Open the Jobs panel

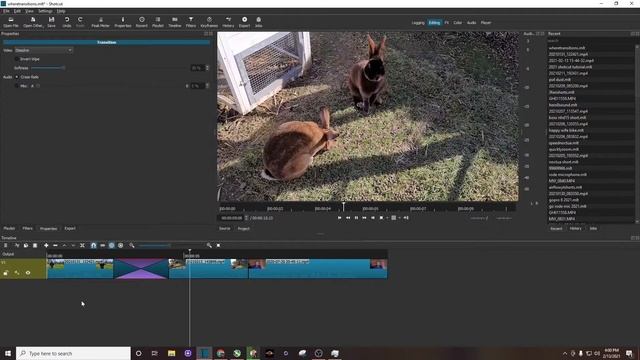click(259, 22)
